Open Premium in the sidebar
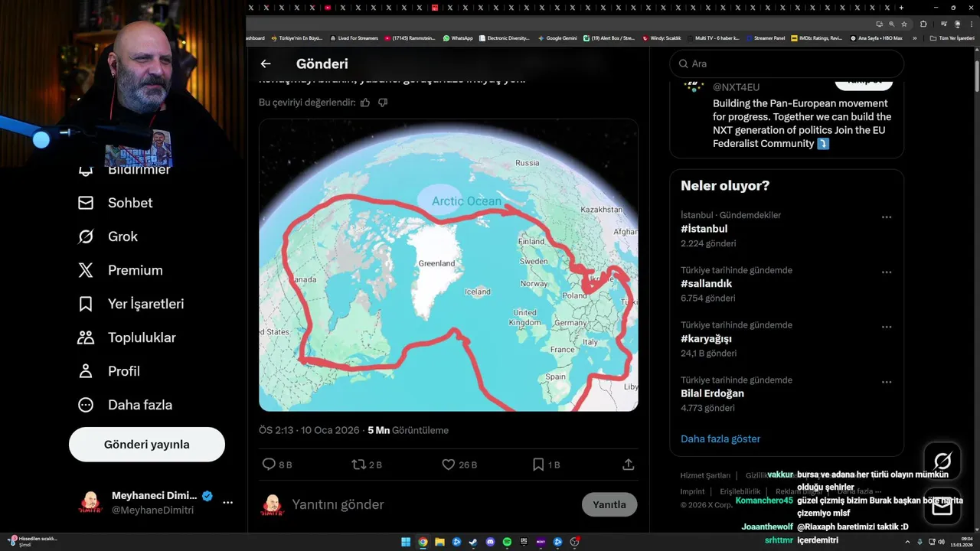This screenshot has width=980, height=551. (120, 270)
